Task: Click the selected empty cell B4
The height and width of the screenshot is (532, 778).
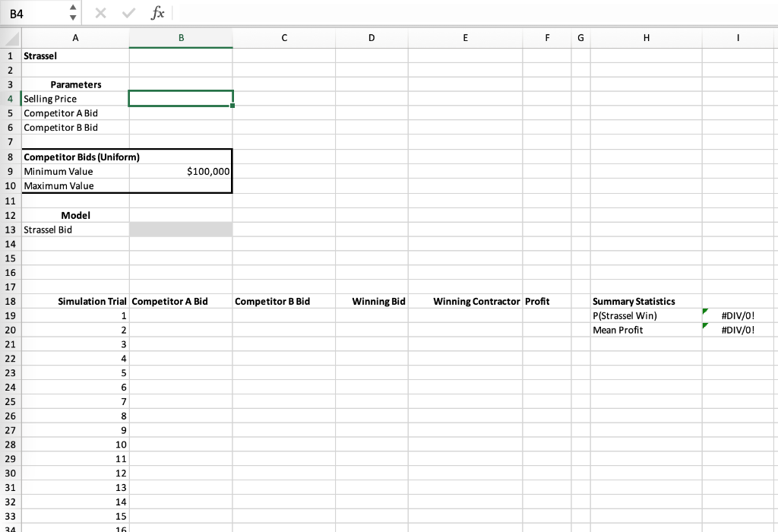Action: (x=181, y=99)
